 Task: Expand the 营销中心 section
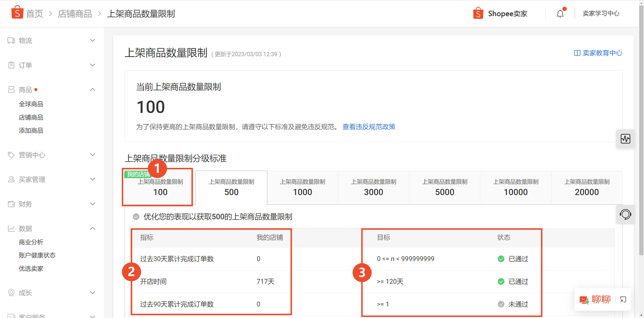tap(93, 155)
